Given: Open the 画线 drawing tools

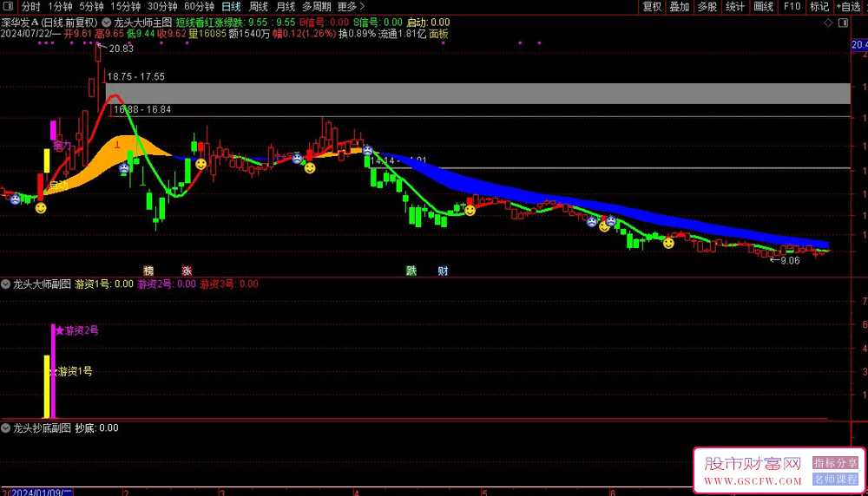Looking at the screenshot, I should (763, 7).
